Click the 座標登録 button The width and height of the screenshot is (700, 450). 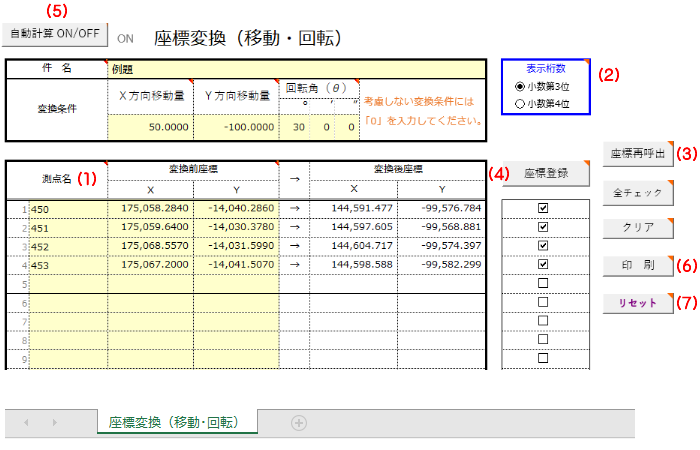546,173
